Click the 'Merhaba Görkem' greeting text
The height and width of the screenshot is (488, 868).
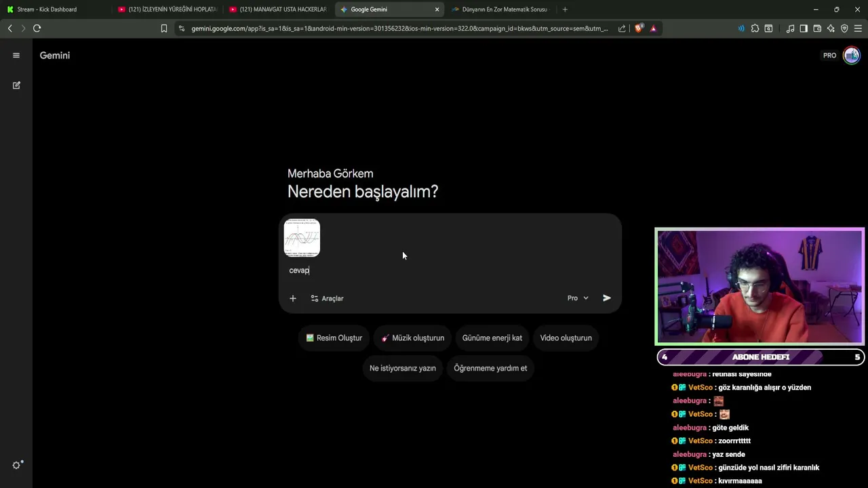click(x=330, y=174)
